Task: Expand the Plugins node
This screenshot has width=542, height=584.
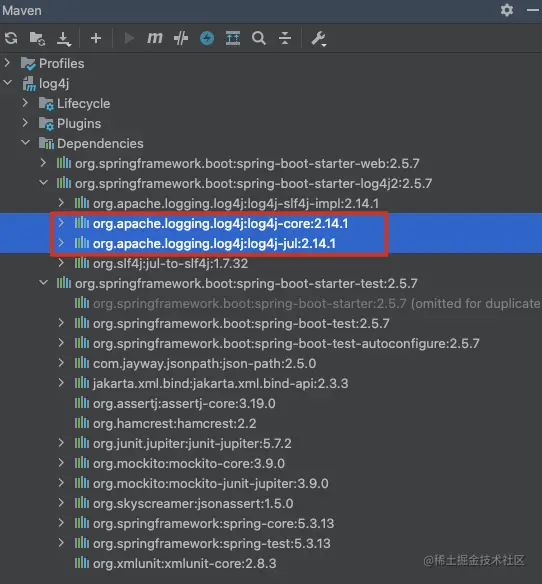Action: (x=25, y=123)
